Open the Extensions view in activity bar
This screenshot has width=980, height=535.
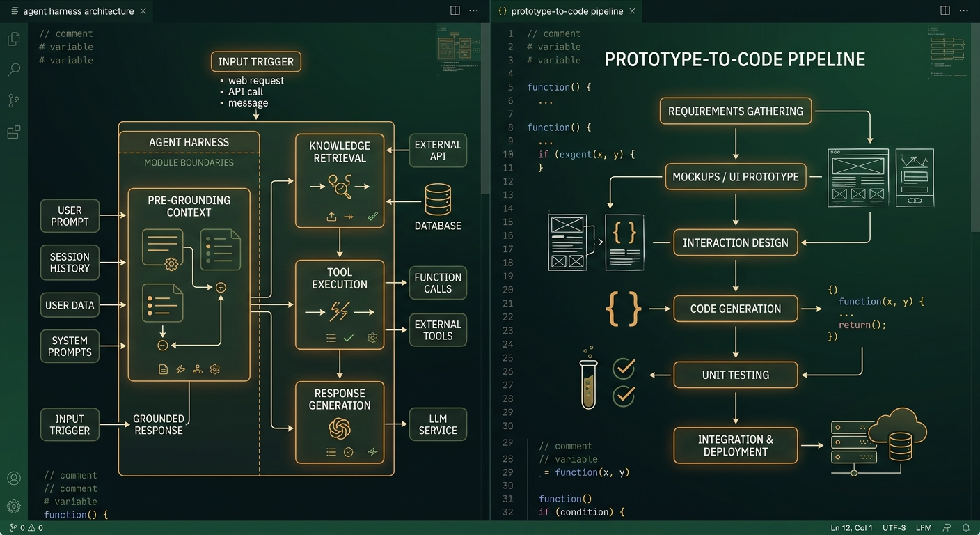tap(13, 132)
